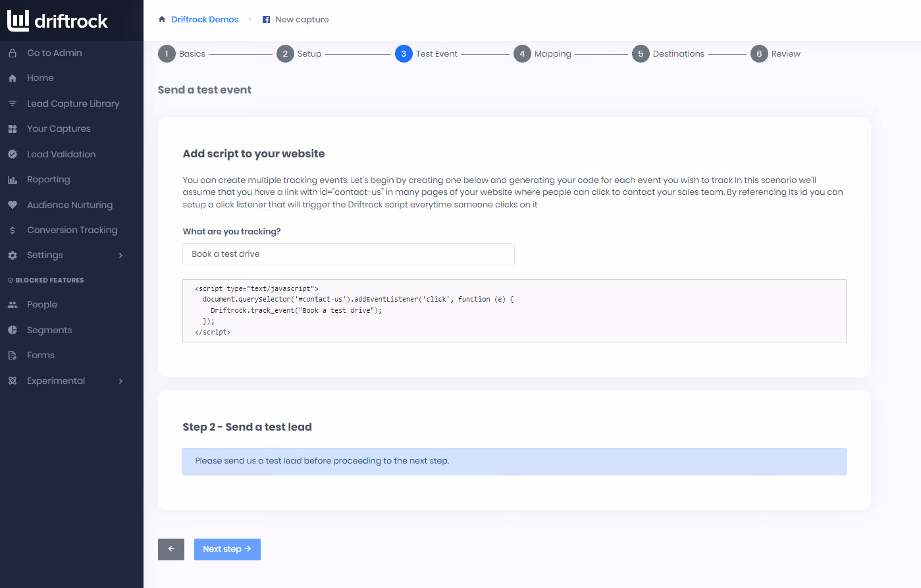Screen dimensions: 921x588
Task: Click the Experimental atom icon
Action: click(x=13, y=381)
